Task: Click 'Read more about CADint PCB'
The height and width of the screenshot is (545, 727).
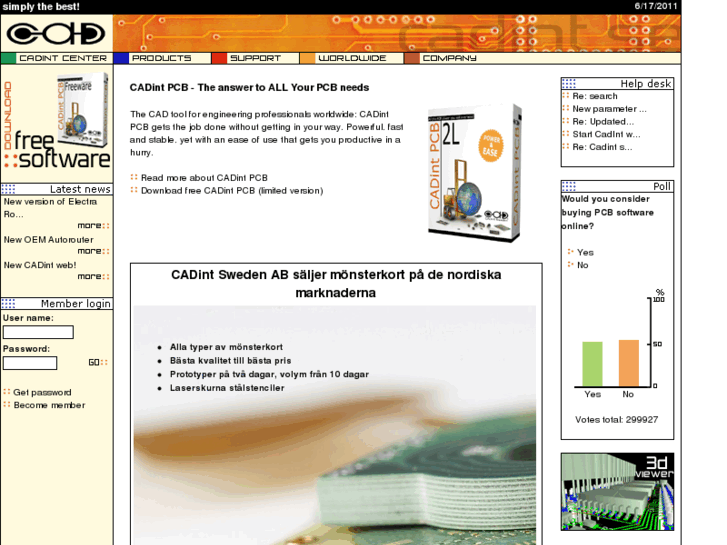Action: [204, 178]
